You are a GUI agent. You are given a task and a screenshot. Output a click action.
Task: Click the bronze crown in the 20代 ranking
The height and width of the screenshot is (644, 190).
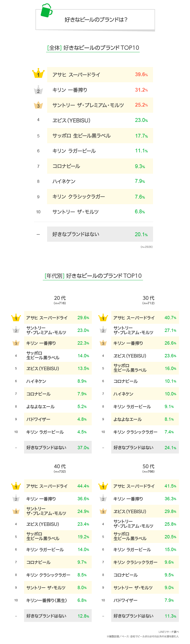[x=16, y=343]
